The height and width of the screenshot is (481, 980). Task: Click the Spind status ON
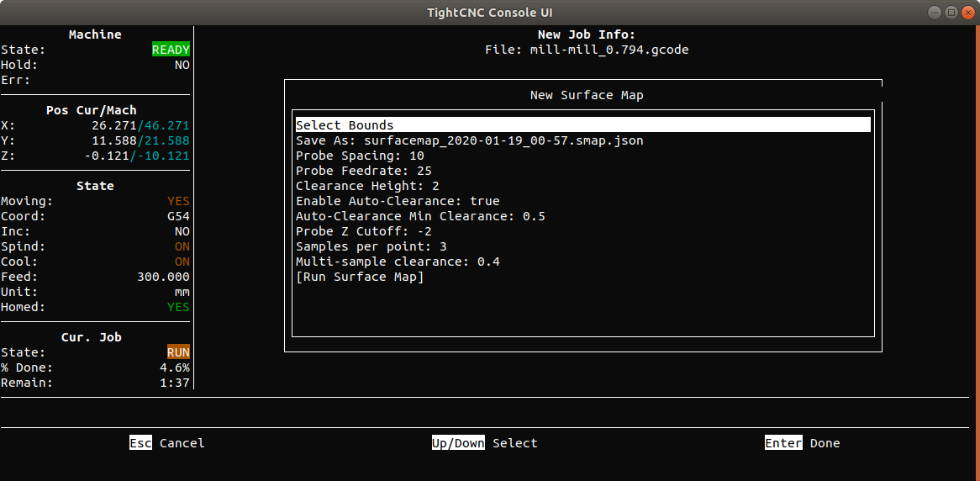182,246
